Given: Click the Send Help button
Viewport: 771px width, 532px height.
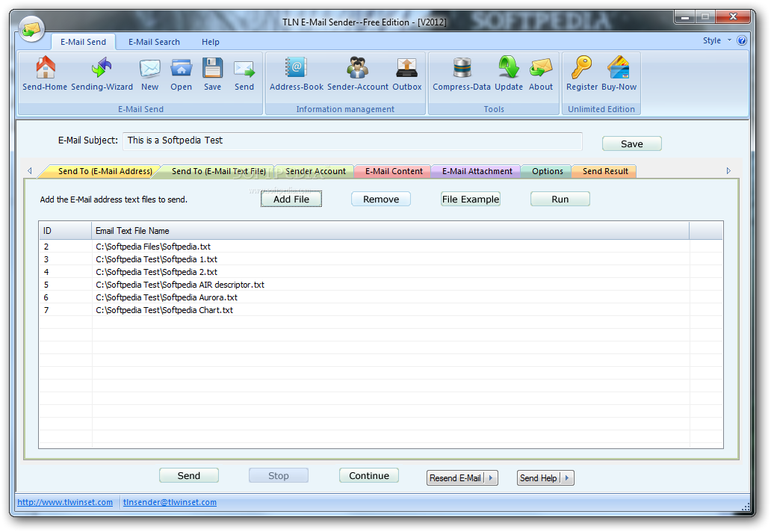Looking at the screenshot, I should pyautogui.click(x=539, y=478).
